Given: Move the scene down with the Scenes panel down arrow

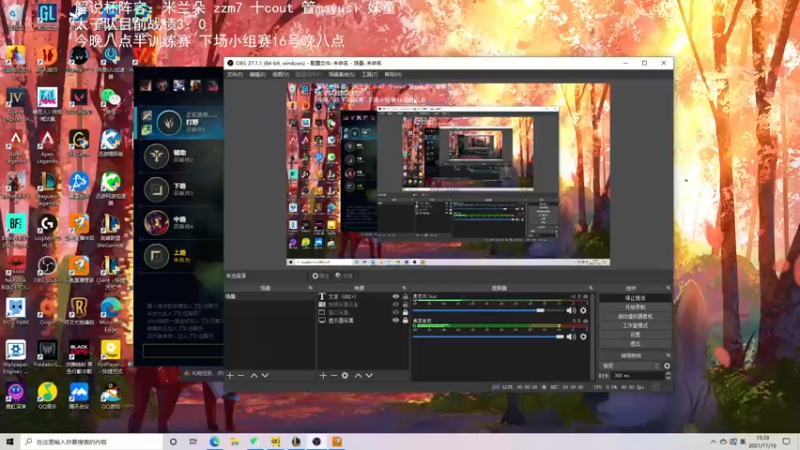Looking at the screenshot, I should tap(265, 376).
